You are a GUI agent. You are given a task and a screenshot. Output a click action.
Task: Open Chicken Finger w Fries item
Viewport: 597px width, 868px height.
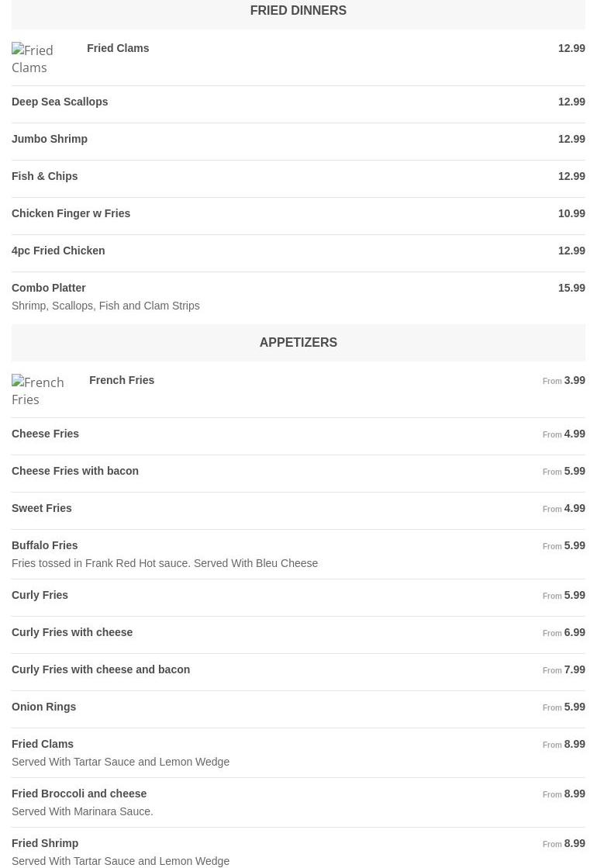point(71,213)
